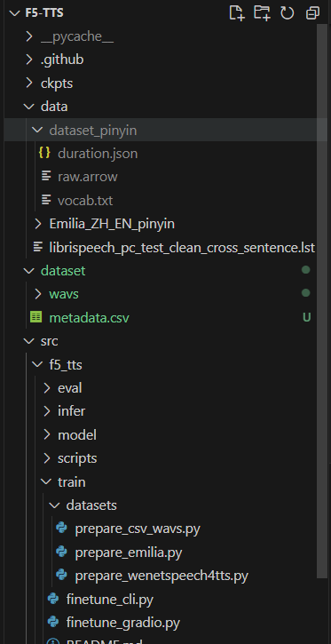The width and height of the screenshot is (331, 644).
Task: Expand the scripts folder
Action: (x=46, y=458)
